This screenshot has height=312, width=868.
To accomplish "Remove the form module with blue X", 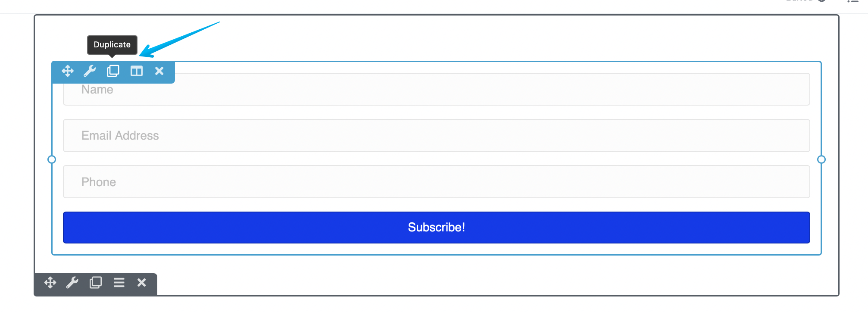I will (x=159, y=71).
